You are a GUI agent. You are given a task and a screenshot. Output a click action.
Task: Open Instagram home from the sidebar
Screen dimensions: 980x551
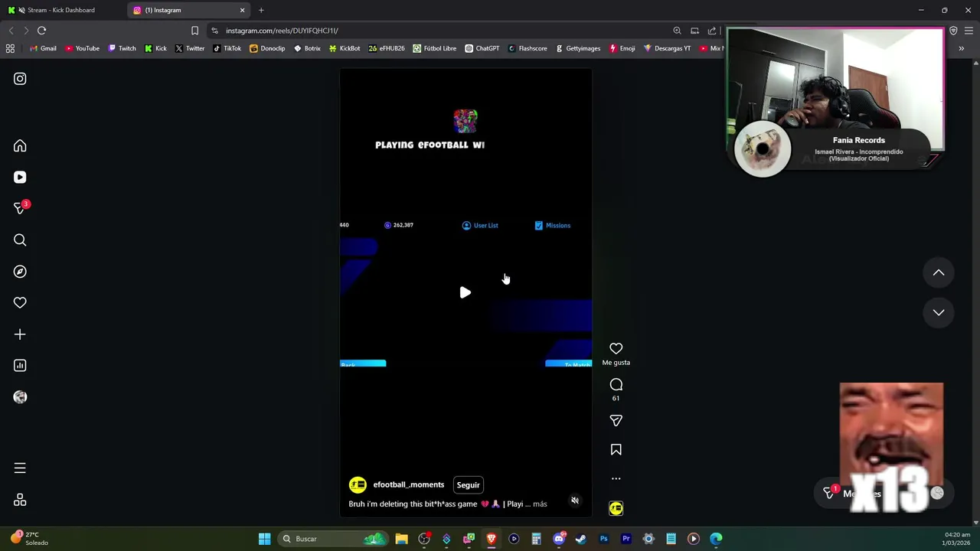tap(20, 146)
